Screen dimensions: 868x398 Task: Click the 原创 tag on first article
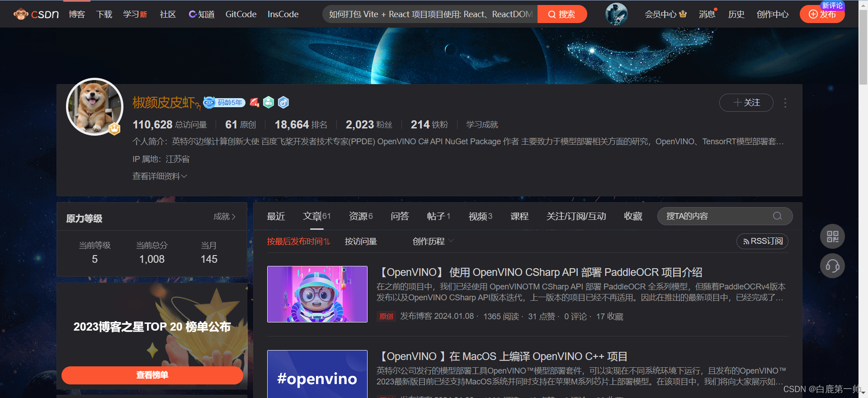(386, 316)
